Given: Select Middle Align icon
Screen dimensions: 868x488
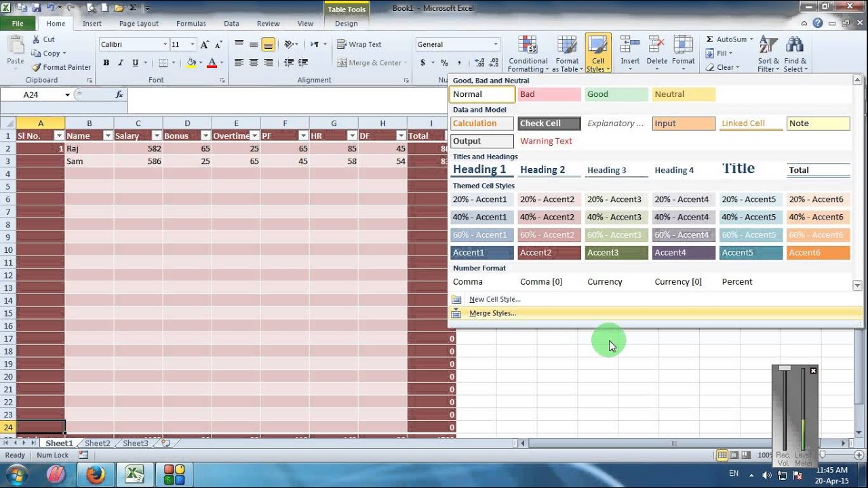Looking at the screenshot, I should pos(254,45).
